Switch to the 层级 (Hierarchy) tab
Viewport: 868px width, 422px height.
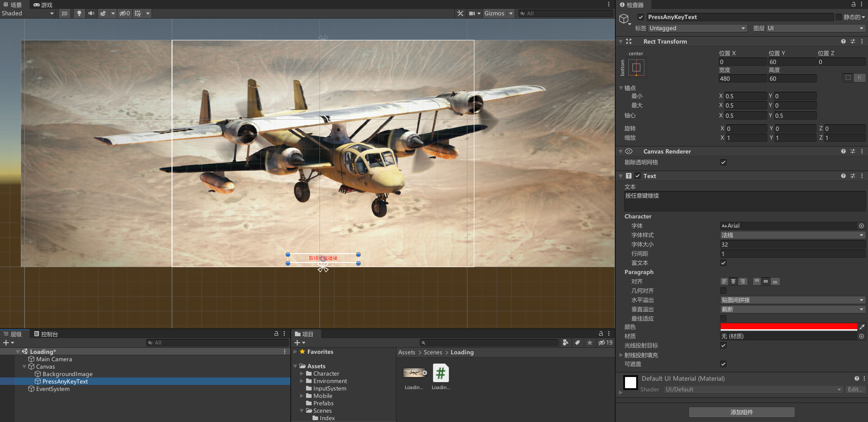(13, 334)
